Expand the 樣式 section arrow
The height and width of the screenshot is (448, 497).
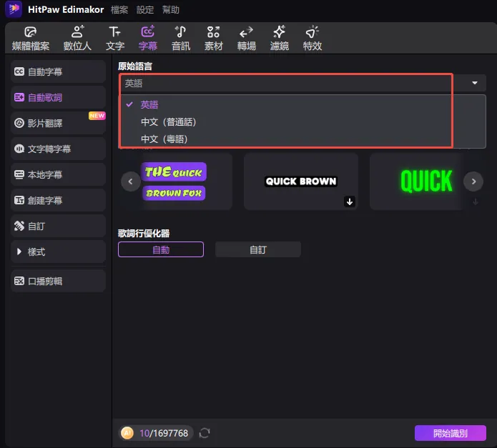tap(19, 252)
